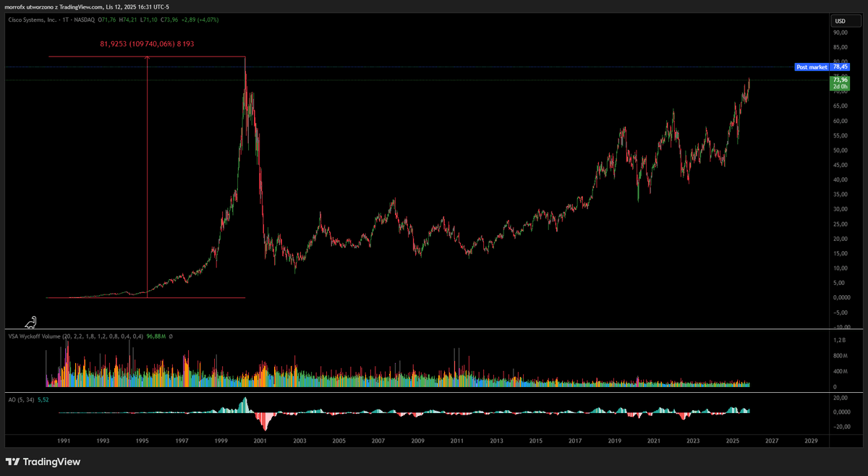Image resolution: width=868 pixels, height=476 pixels.
Task: Click the 400M volume axis label
Action: pos(840,371)
